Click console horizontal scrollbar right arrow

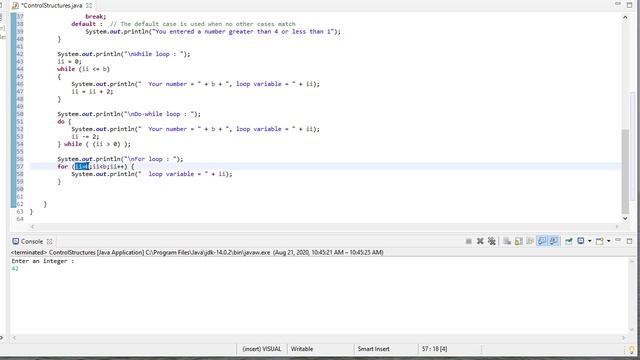pos(623,338)
